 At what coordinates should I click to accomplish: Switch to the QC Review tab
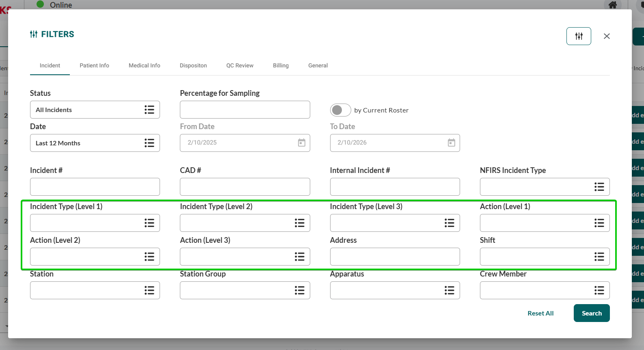[x=240, y=65]
